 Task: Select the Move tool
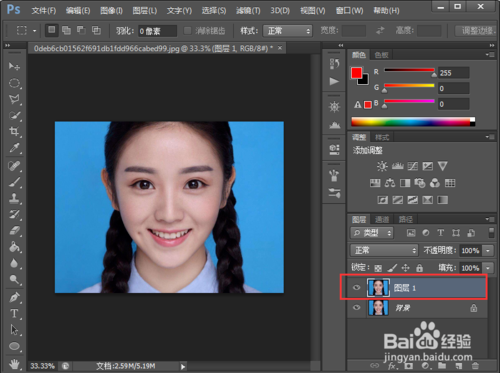tap(14, 66)
